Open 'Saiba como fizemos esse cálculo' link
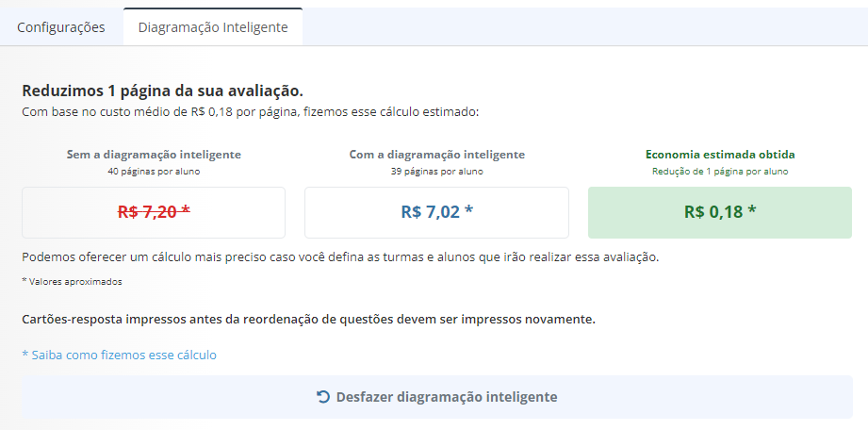The image size is (868, 430). click(x=119, y=355)
